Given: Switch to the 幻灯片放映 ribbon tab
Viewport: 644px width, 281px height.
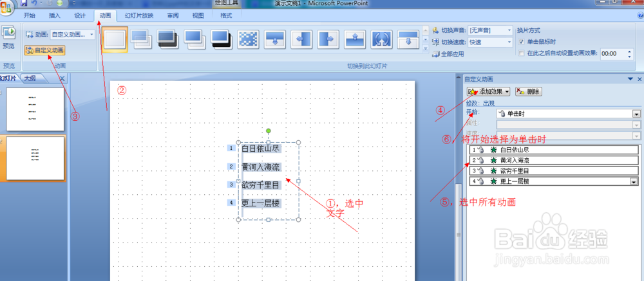Looking at the screenshot, I should pos(139,15).
